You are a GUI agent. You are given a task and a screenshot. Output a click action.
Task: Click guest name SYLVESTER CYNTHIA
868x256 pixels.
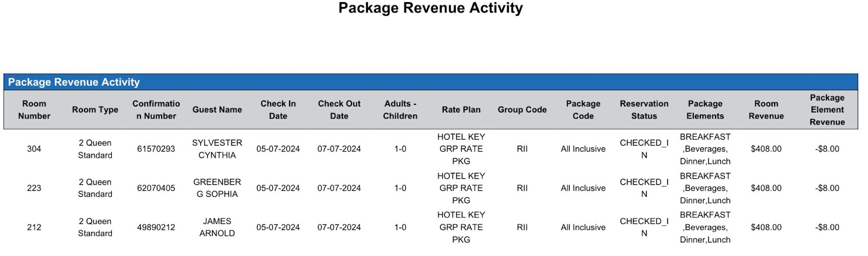(x=217, y=149)
